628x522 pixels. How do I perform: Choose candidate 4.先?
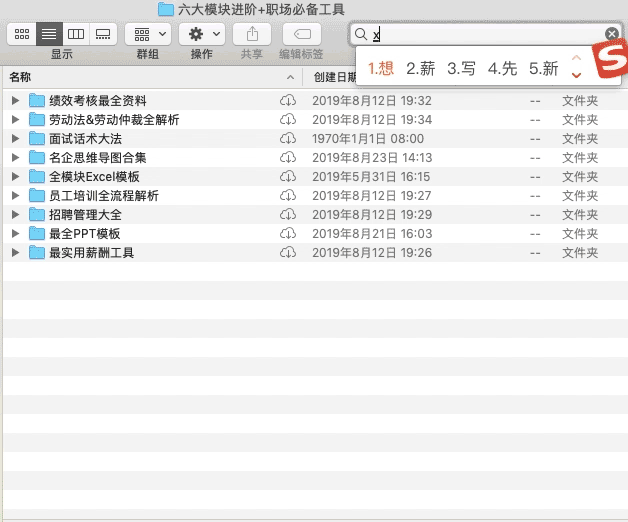[502, 69]
